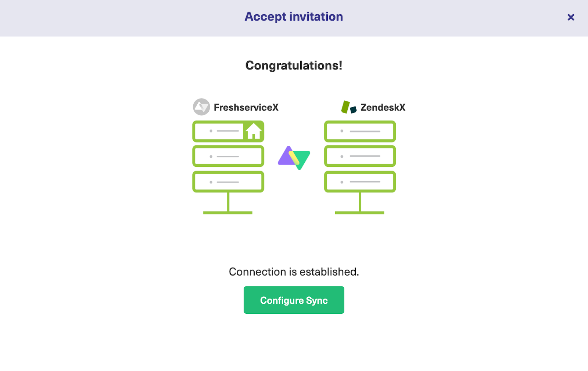This screenshot has width=588, height=371.
Task: Click the middle rack of the ZendeskX server
Action: (x=360, y=156)
